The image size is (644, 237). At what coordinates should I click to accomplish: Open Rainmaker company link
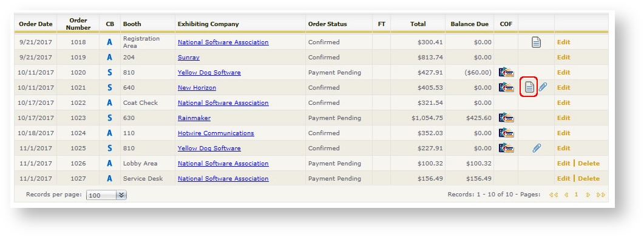click(194, 118)
